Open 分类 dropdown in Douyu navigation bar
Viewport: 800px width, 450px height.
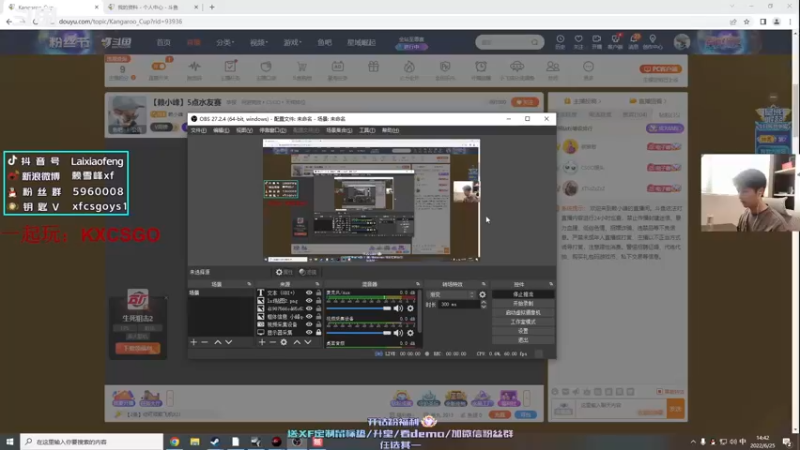coord(225,42)
